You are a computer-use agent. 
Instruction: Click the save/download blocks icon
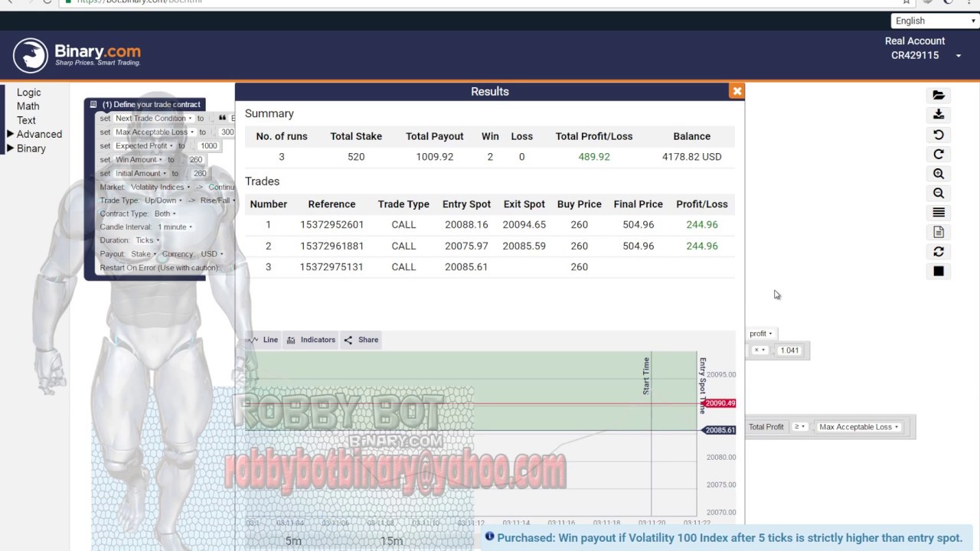[939, 115]
